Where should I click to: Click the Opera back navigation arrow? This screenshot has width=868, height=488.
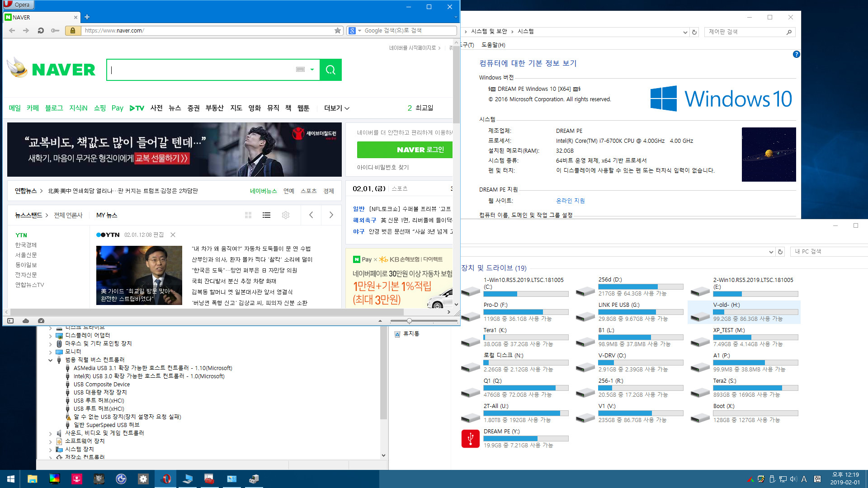click(12, 30)
